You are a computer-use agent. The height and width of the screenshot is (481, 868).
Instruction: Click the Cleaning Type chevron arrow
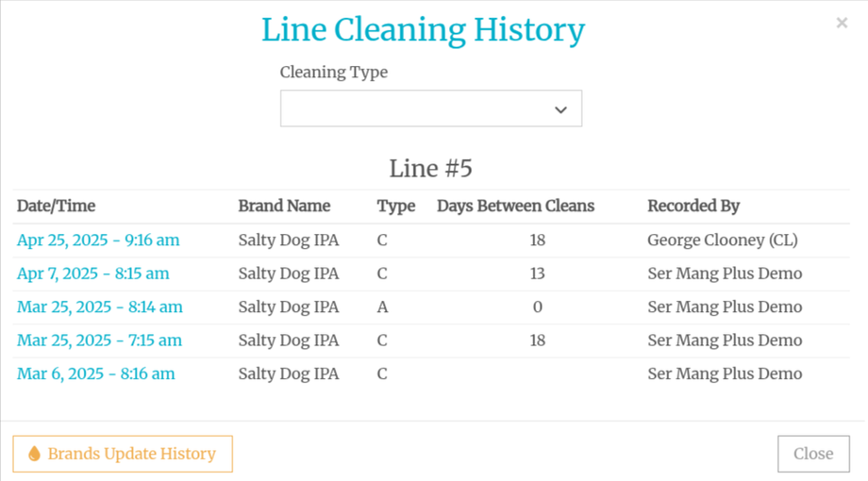click(x=560, y=109)
